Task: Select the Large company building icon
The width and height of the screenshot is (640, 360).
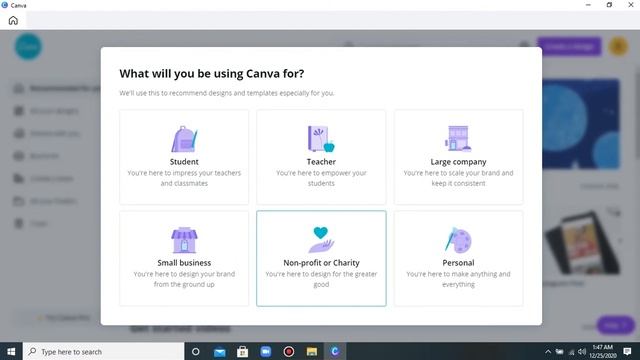Action: tap(458, 139)
